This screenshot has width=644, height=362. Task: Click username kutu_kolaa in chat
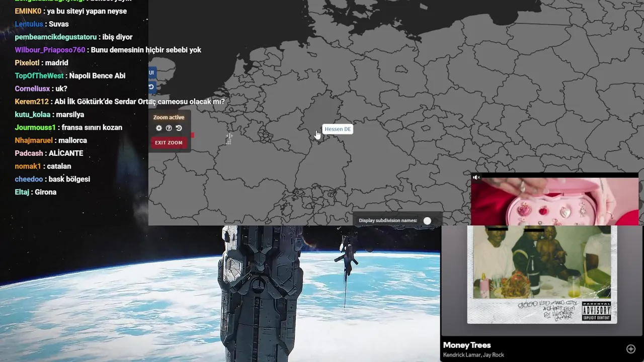(x=33, y=115)
